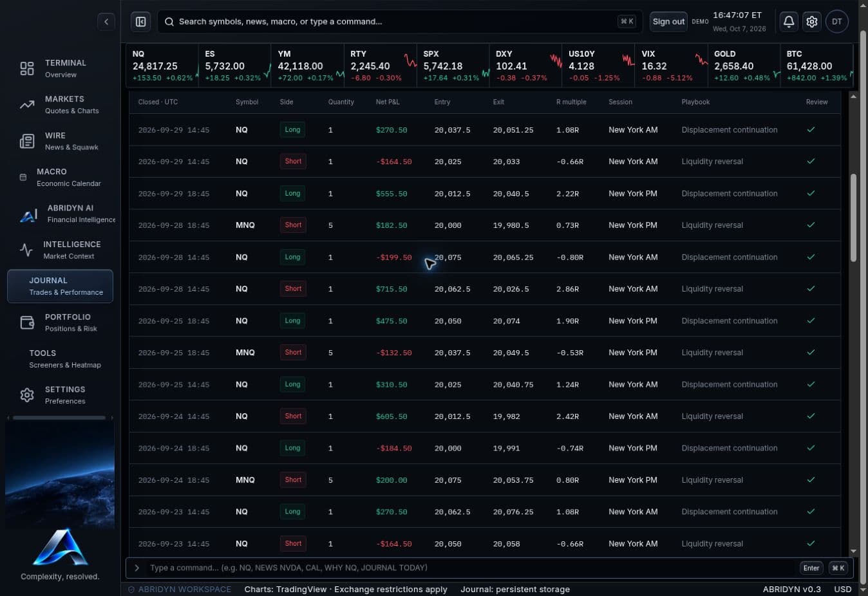The width and height of the screenshot is (868, 596).
Task: Navigate to Markets Quotes & Charts
Action: (x=60, y=104)
